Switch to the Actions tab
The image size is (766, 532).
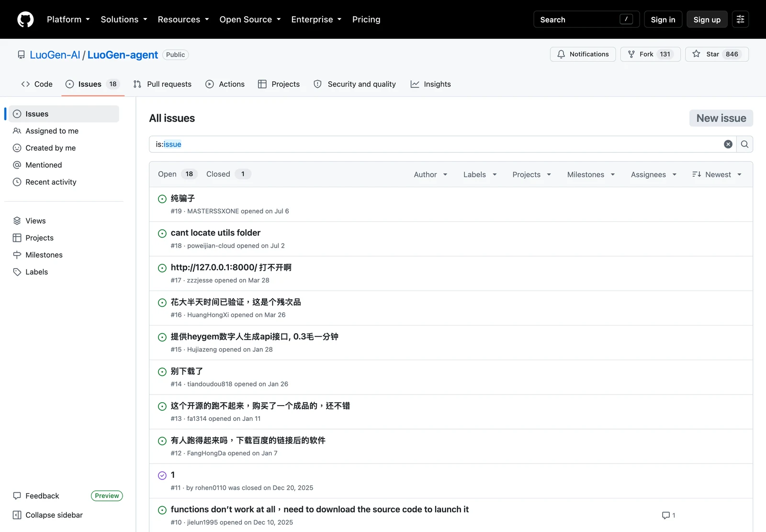[225, 84]
